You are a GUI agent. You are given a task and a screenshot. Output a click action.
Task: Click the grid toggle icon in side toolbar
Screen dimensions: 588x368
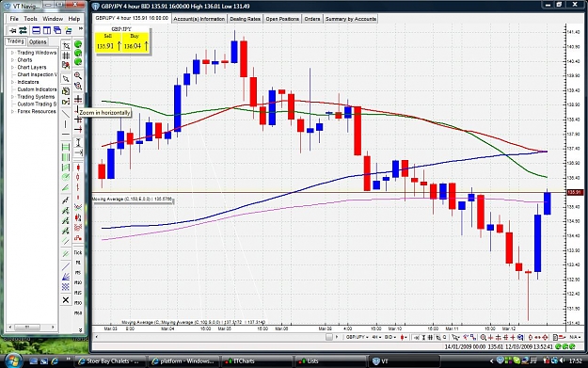(x=66, y=56)
